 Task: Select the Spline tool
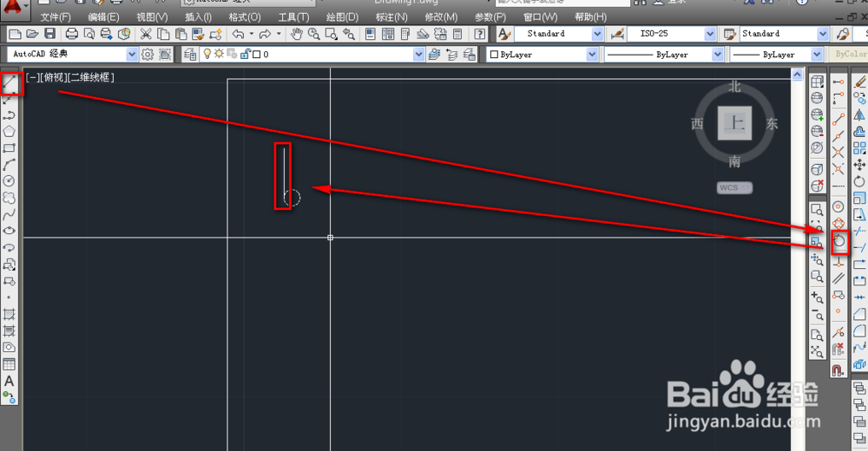click(9, 214)
